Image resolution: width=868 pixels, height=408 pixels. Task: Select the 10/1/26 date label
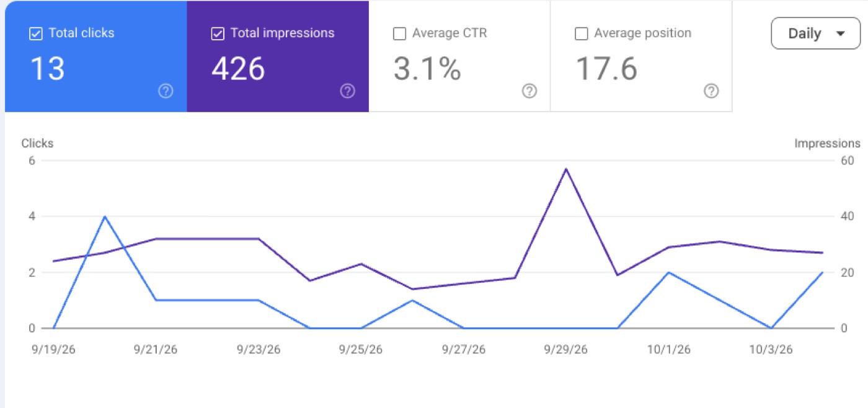669,350
